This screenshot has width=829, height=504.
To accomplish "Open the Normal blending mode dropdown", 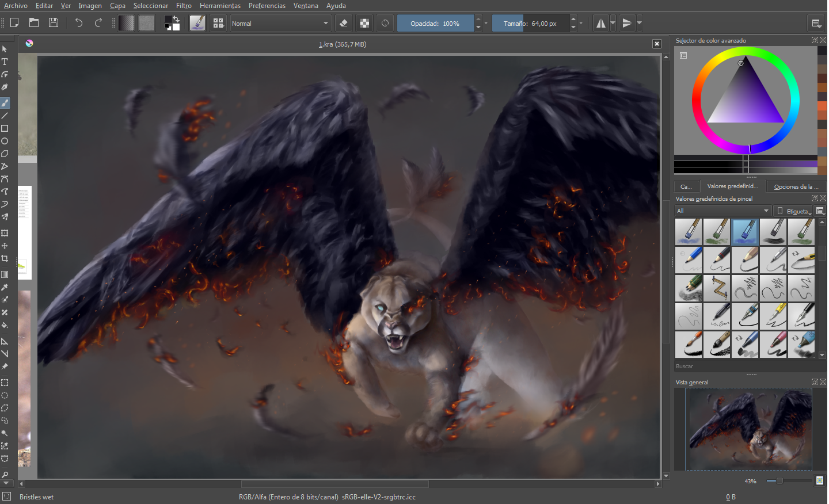I will coord(280,24).
